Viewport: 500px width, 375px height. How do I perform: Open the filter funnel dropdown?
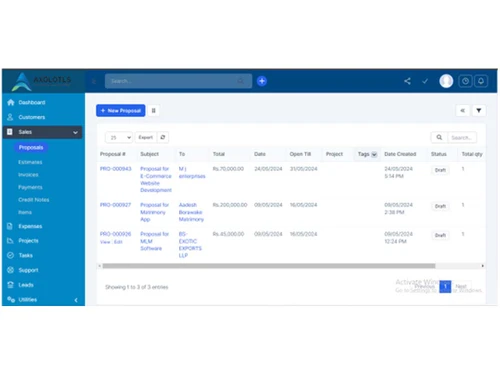479,111
